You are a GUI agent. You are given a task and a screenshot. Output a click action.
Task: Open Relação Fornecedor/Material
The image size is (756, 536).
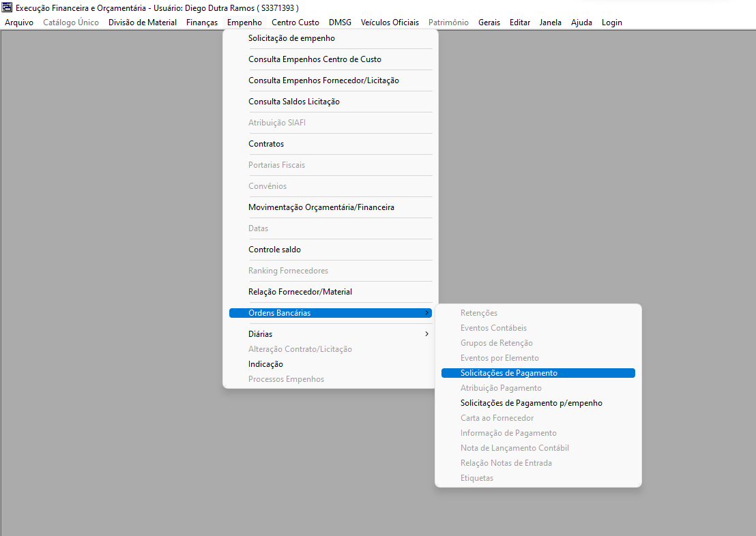[300, 292]
